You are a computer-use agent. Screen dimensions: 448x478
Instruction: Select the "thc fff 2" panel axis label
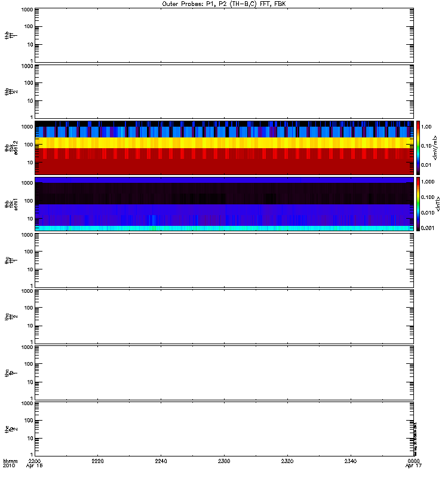pos(11,317)
